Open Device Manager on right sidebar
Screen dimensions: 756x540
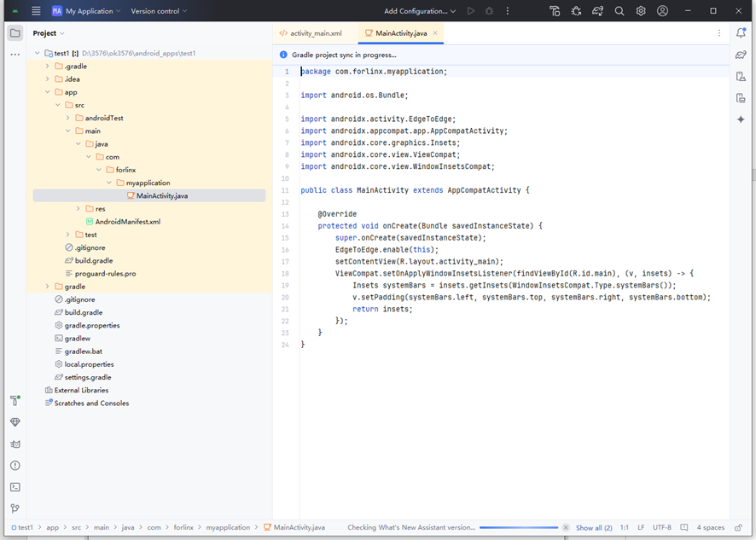click(741, 76)
